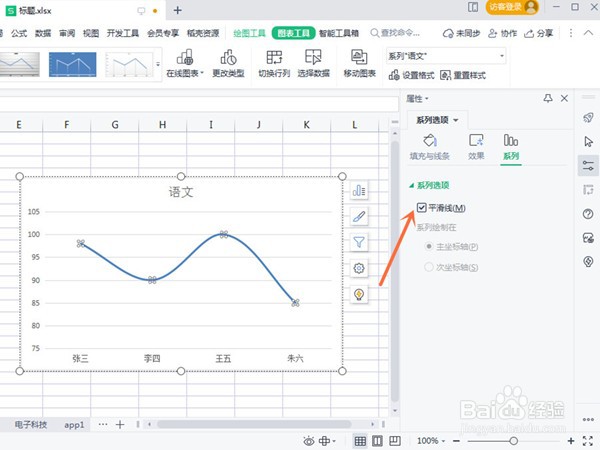Click the location pin icon in right sidebar
Viewport: 600px width, 450px height.
[x=588, y=262]
